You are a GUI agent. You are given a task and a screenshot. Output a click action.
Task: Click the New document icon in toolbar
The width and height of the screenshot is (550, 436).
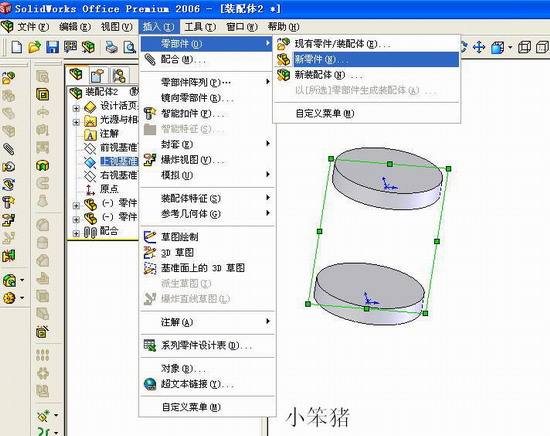point(16,47)
